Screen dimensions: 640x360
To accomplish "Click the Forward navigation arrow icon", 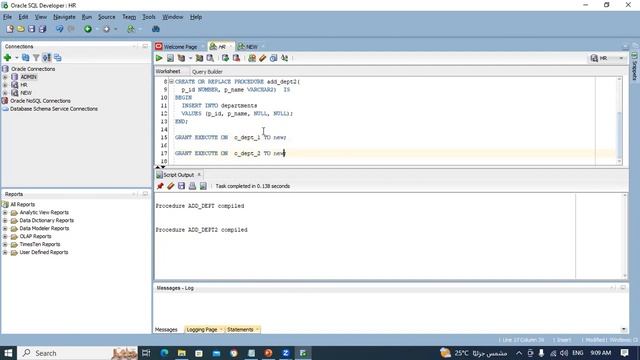I will 107,29.
